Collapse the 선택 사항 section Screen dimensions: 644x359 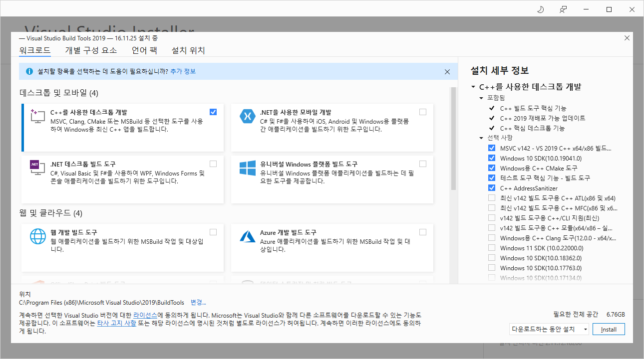click(x=482, y=138)
